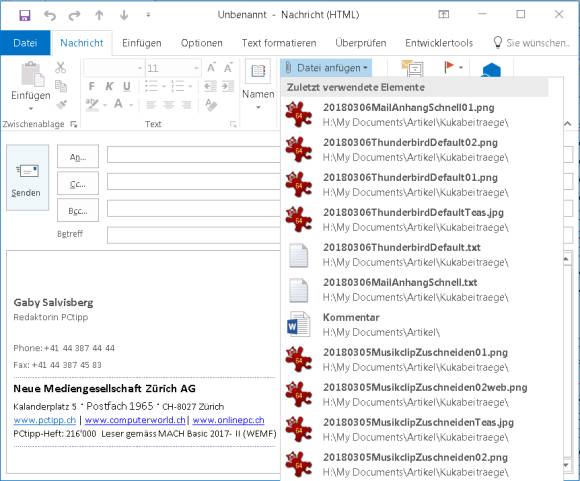Open the Namen address book icon
Image resolution: width=580 pixels, height=481 pixels.
click(258, 71)
